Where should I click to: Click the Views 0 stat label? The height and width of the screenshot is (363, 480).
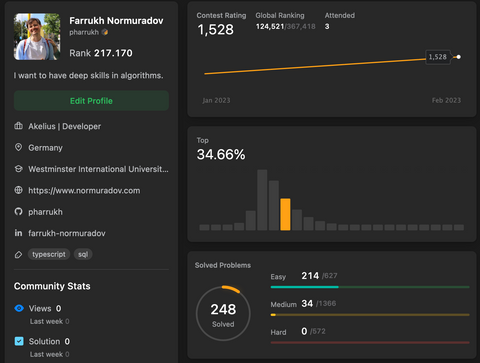point(45,308)
